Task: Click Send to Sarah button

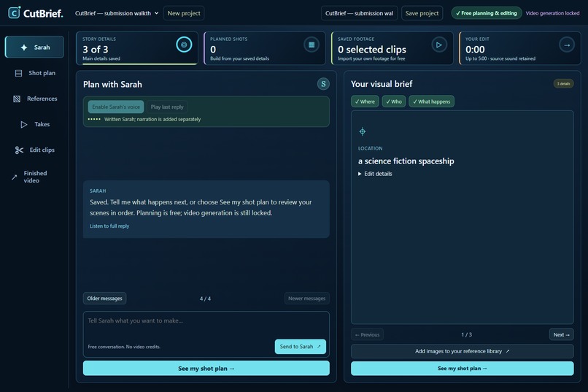Action: pyautogui.click(x=301, y=347)
